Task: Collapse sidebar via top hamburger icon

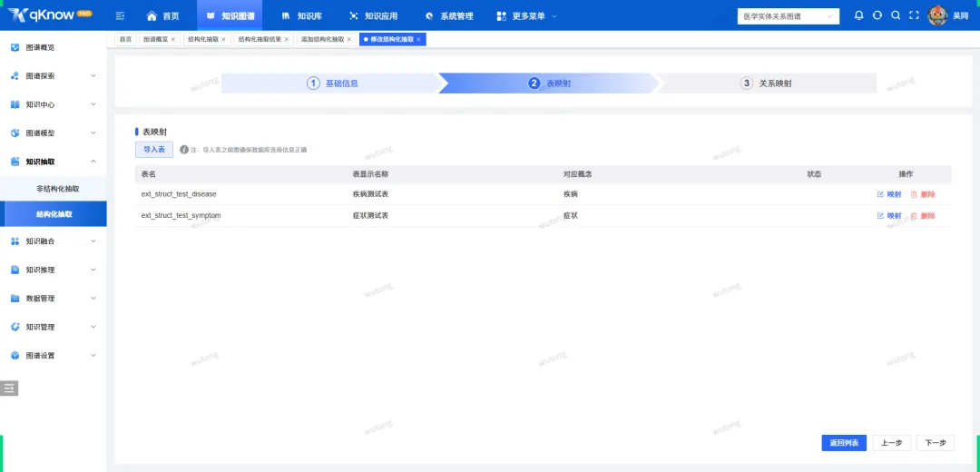Action: pyautogui.click(x=121, y=15)
